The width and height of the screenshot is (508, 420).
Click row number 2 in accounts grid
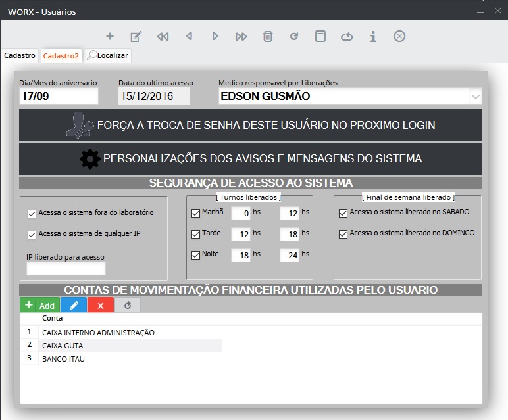(30, 345)
